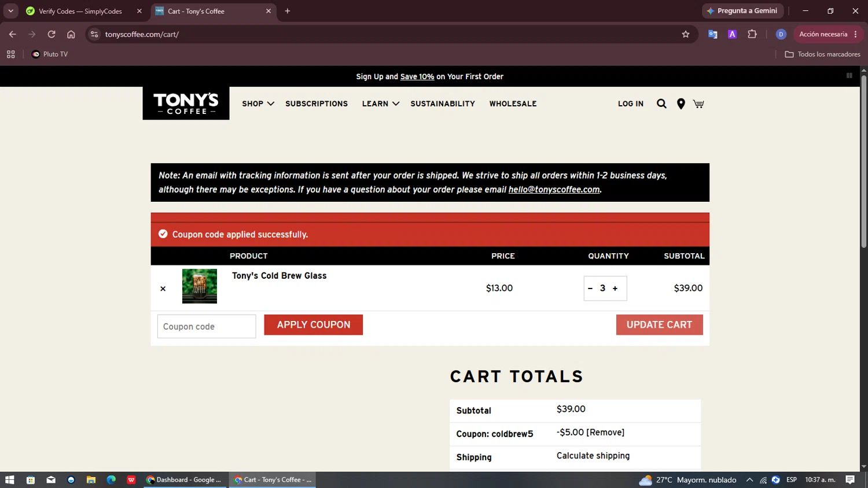The width and height of the screenshot is (868, 488).
Task: Click the CART TOTALS heading
Action: [517, 376]
